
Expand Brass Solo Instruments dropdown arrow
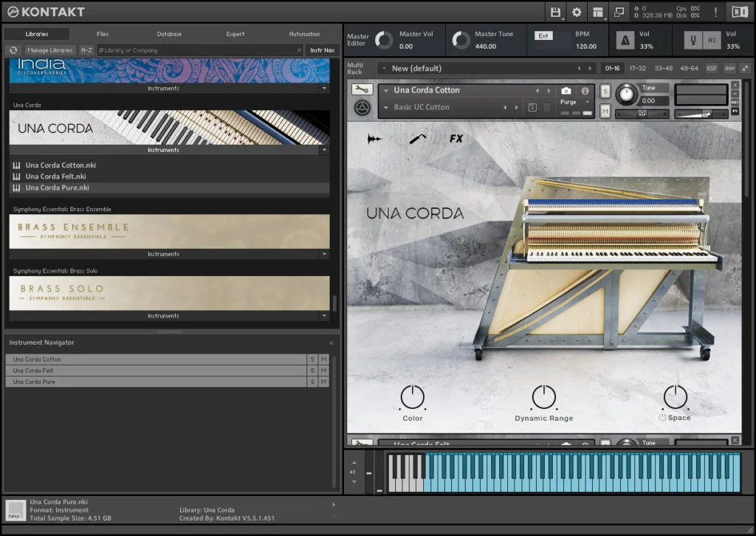324,316
